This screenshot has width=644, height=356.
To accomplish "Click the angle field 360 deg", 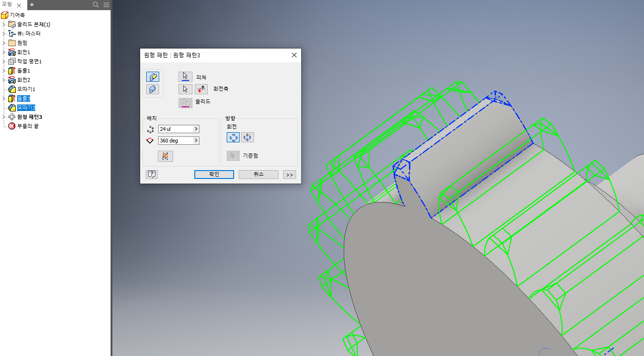I will (x=176, y=141).
